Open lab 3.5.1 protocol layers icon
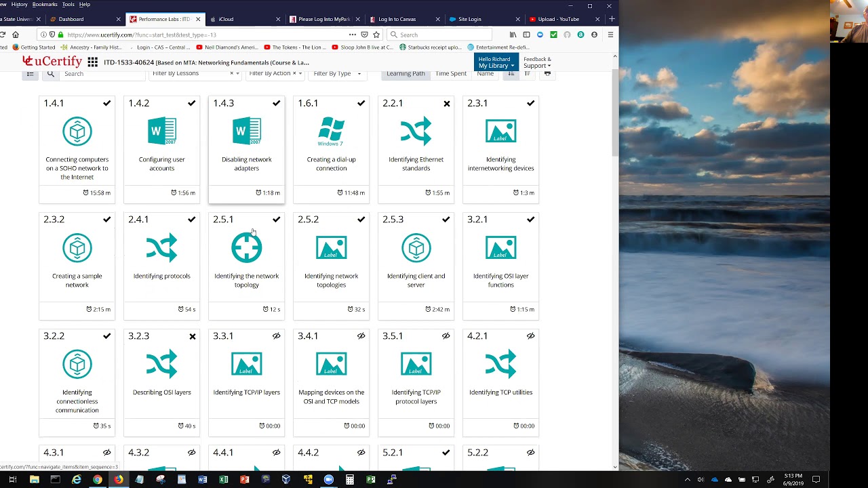Screen dimensions: 868x488 pyautogui.click(x=416, y=365)
